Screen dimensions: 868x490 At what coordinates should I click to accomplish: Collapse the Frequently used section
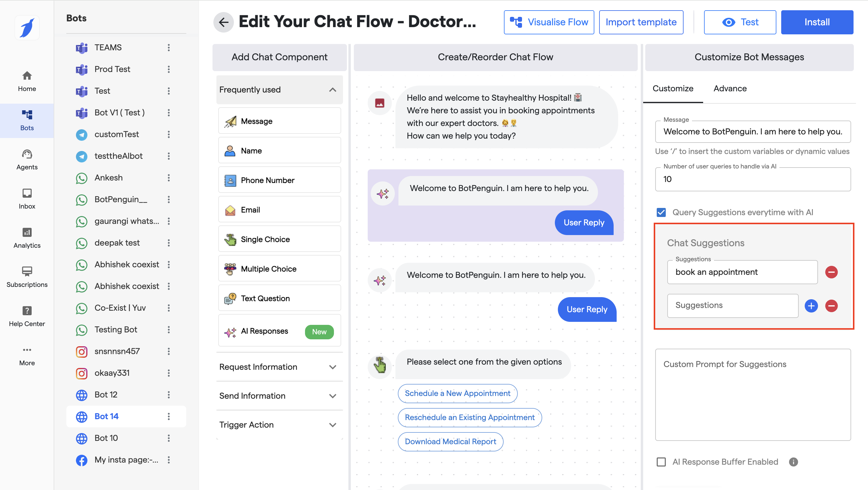click(332, 90)
